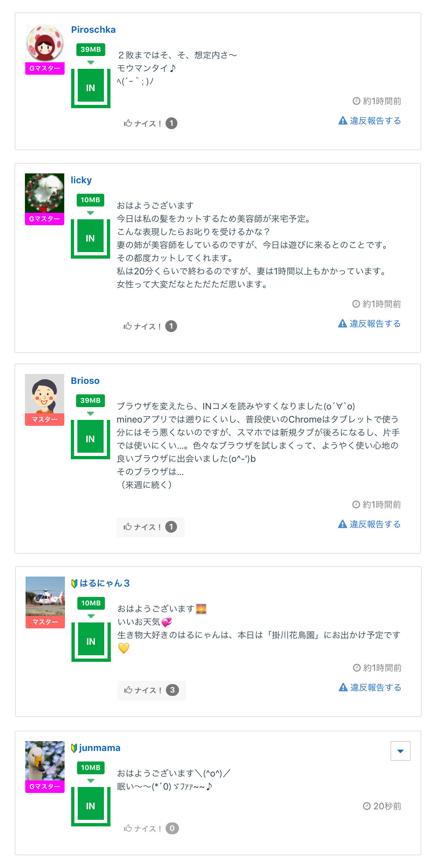Viewport: 437px width, 868px height.
Task: Open junmama's profile name link
Action: click(x=99, y=748)
